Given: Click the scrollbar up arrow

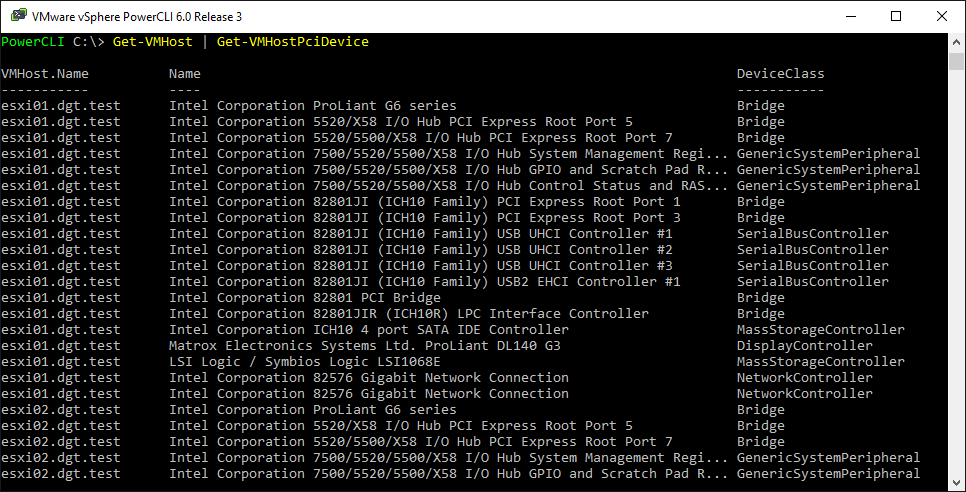Looking at the screenshot, I should pyautogui.click(x=957, y=42).
